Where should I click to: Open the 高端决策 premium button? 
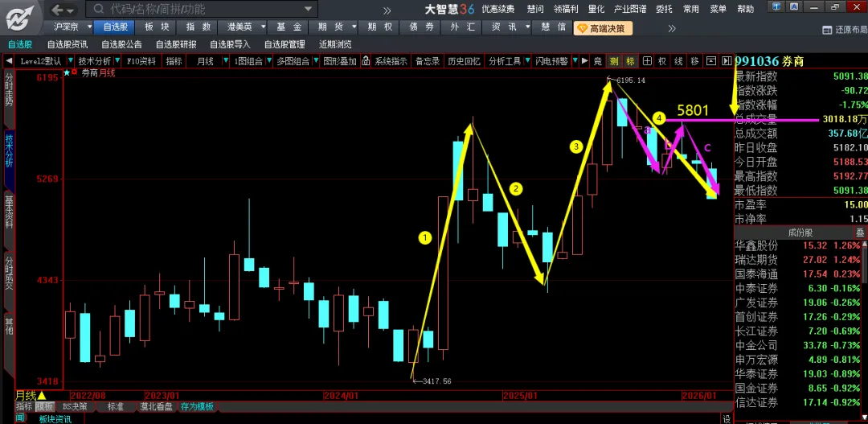(603, 28)
